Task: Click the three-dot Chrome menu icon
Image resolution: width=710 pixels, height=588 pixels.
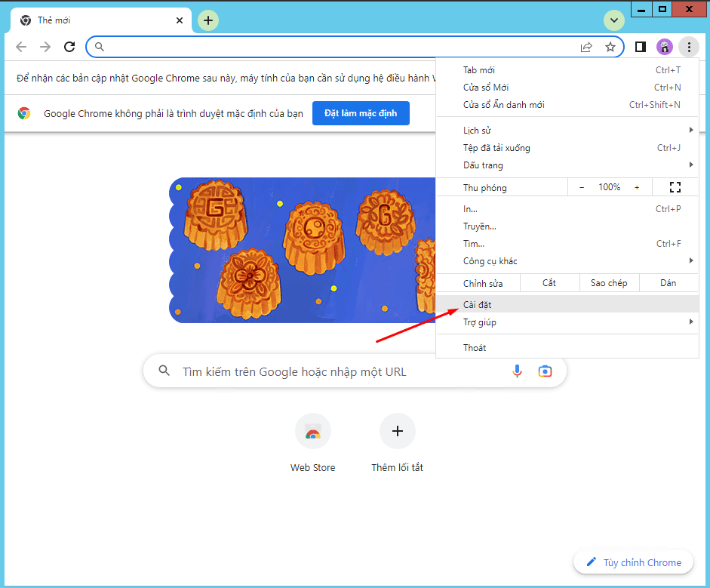Action: [689, 47]
